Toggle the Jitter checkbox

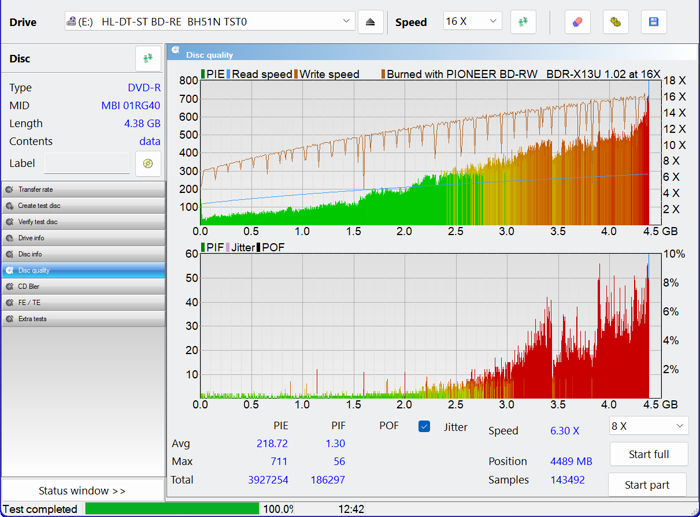tap(424, 427)
